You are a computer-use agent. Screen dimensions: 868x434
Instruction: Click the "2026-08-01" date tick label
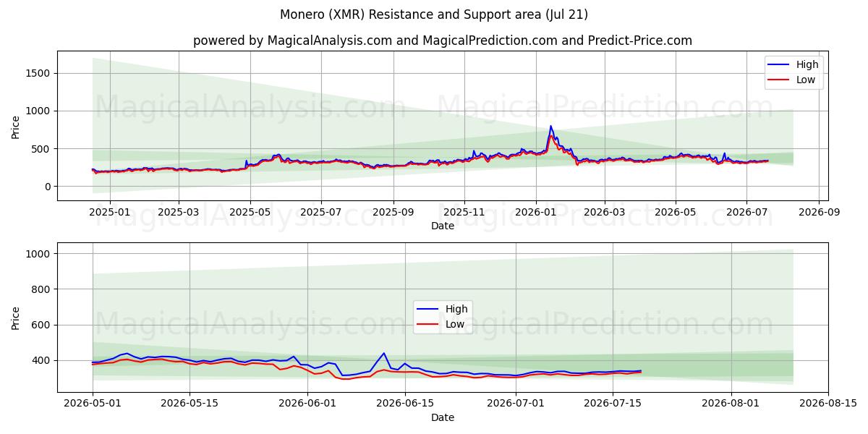[x=731, y=404]
